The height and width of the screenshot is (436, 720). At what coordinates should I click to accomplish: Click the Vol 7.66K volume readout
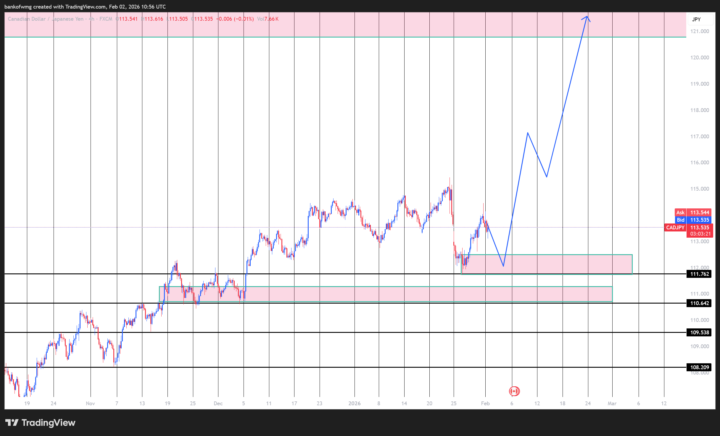coord(268,19)
